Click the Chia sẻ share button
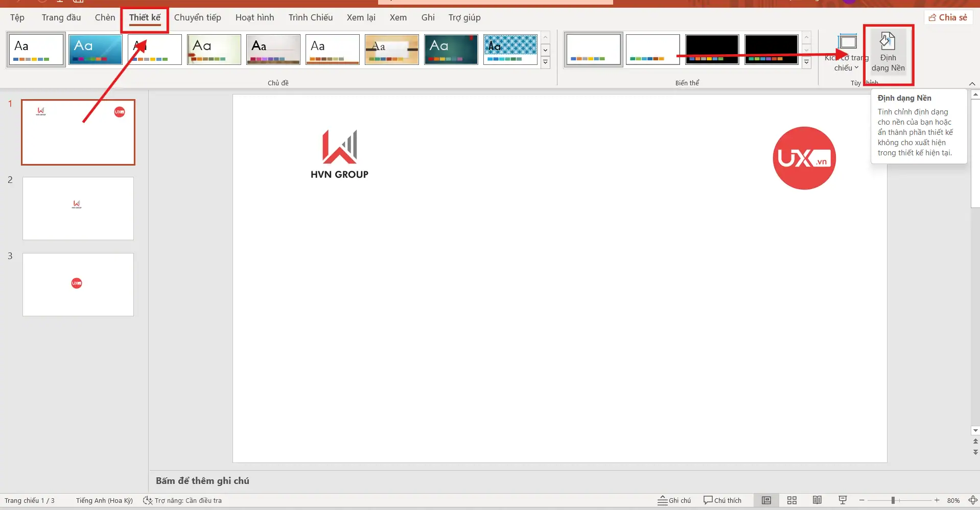 [948, 17]
